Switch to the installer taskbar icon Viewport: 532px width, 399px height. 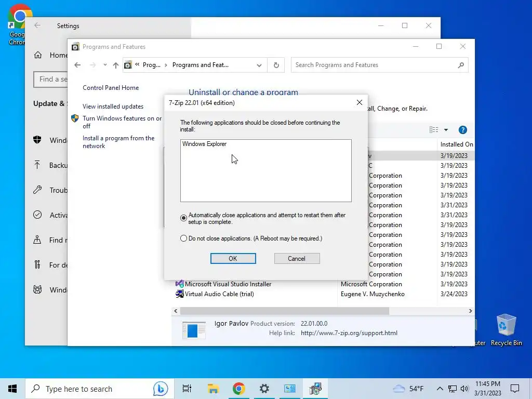(x=315, y=389)
